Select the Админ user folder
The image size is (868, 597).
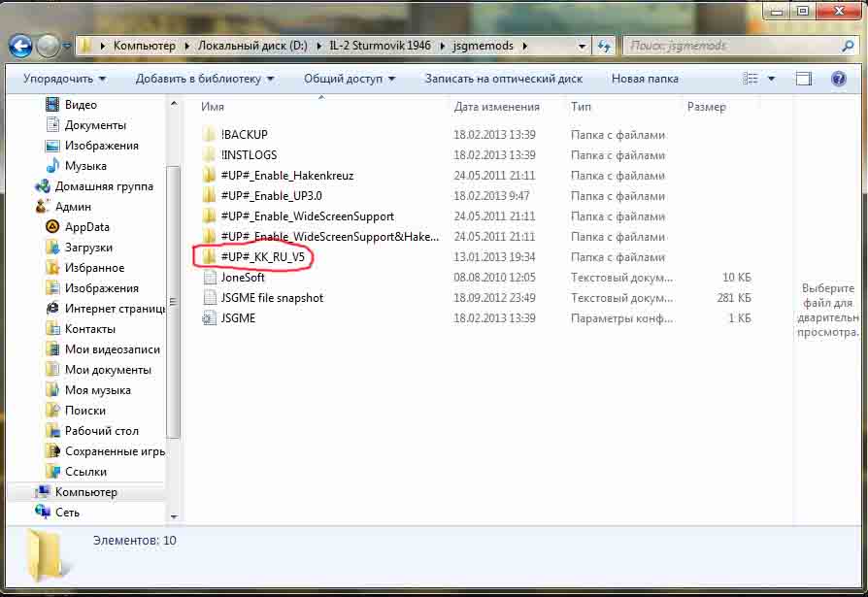tap(73, 207)
